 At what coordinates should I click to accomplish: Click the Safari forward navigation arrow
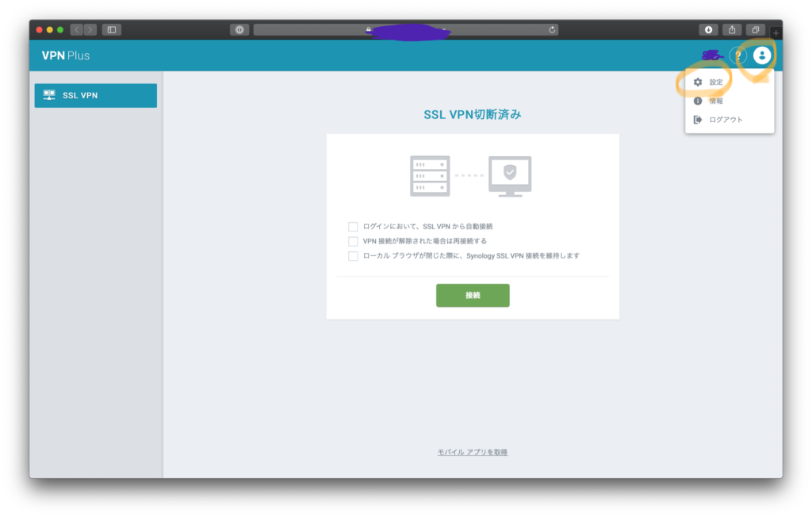90,29
